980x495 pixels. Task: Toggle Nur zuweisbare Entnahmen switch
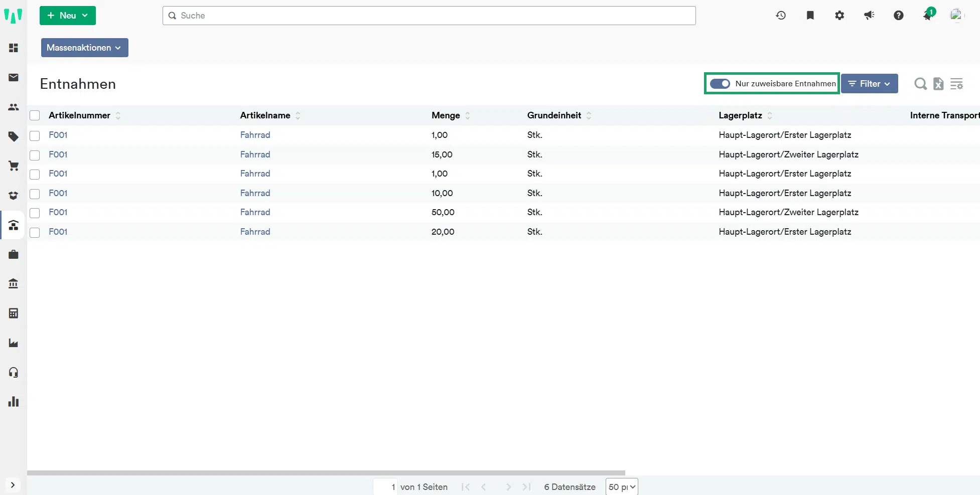tap(720, 84)
